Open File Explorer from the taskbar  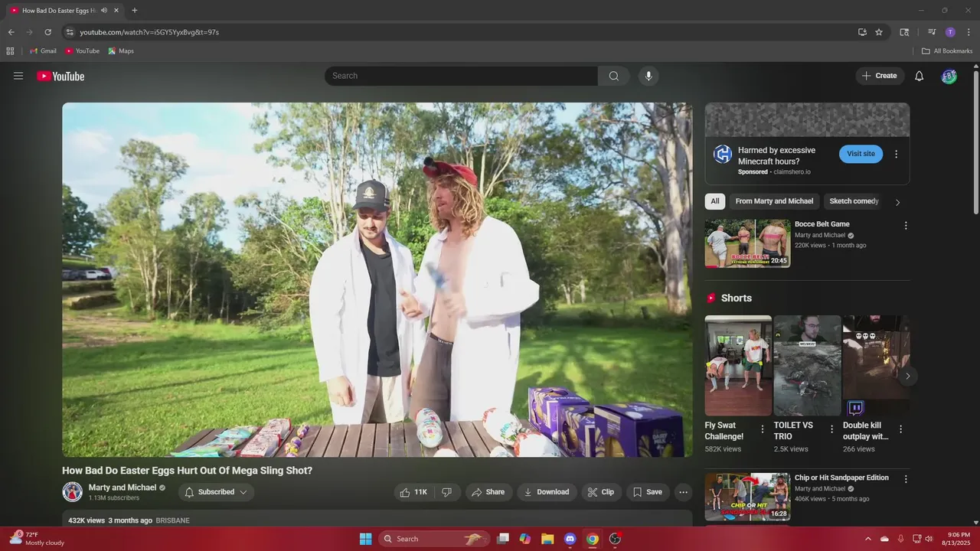547,539
